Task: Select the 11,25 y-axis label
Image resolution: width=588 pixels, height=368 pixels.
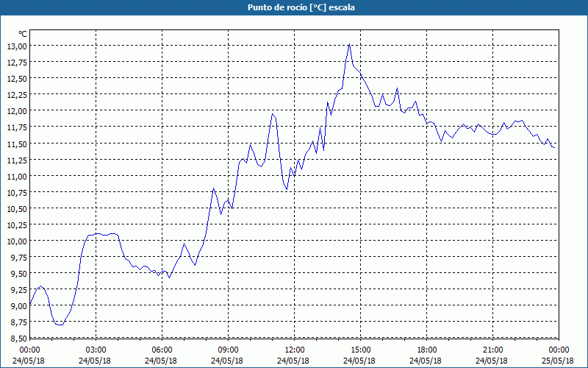Action: pyautogui.click(x=17, y=160)
